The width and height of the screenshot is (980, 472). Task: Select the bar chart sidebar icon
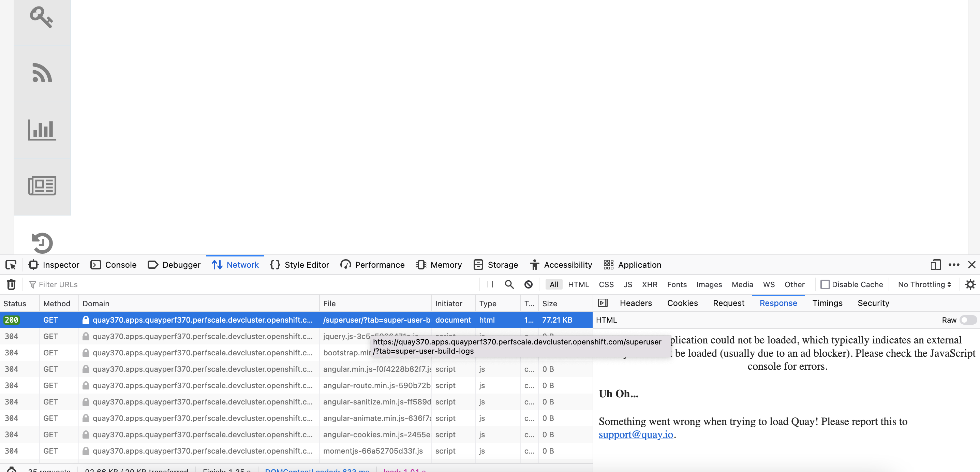(x=42, y=129)
